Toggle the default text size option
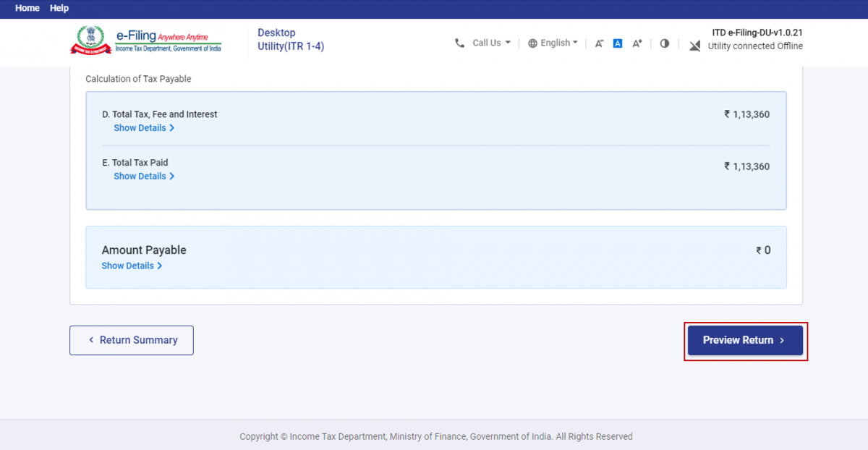The width and height of the screenshot is (868, 450). click(617, 43)
